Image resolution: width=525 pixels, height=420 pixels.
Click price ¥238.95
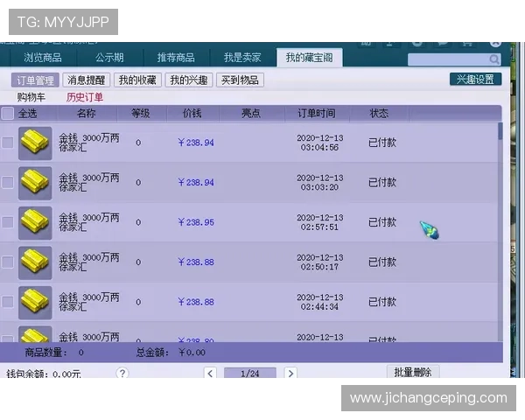196,222
